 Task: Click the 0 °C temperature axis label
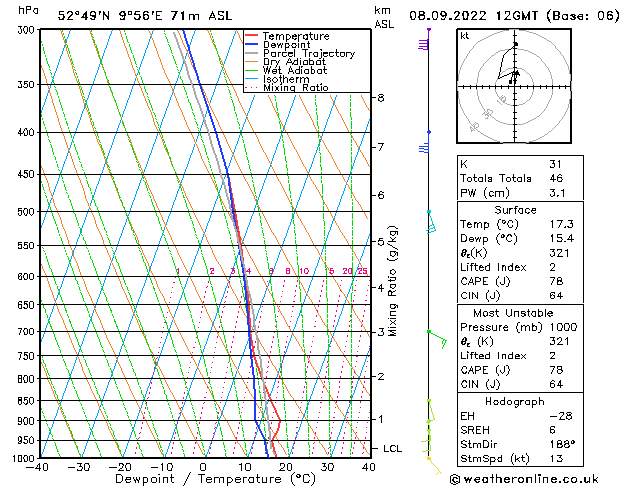(203, 467)
